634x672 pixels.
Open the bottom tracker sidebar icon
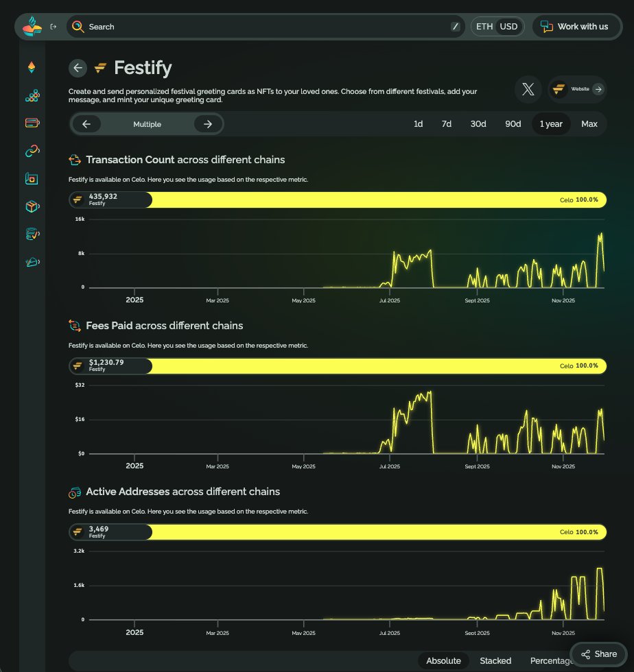[x=32, y=262]
